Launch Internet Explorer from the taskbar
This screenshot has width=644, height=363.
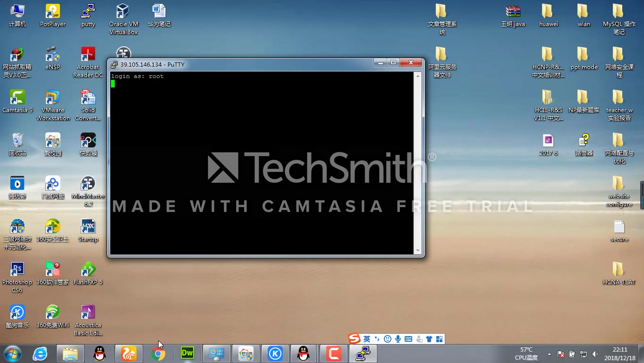pos(40,354)
